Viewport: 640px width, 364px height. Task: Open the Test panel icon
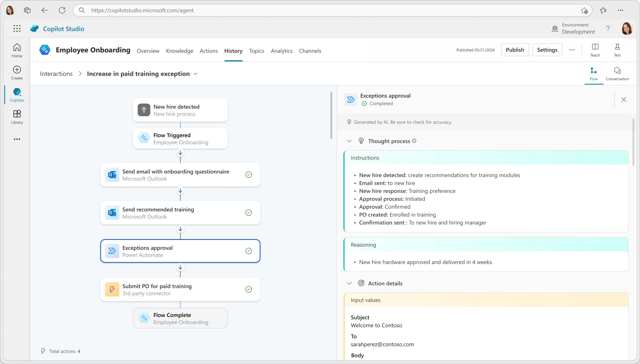(x=617, y=50)
